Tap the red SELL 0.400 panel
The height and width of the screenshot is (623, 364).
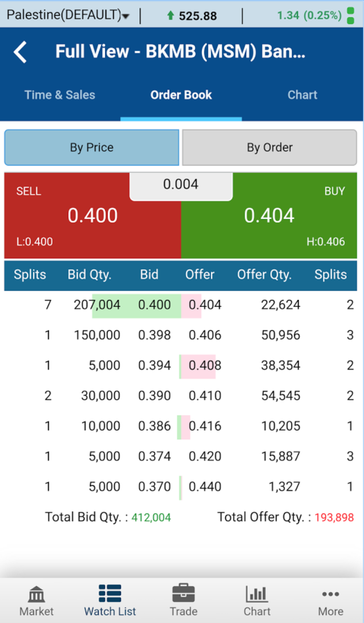pyautogui.click(x=92, y=216)
